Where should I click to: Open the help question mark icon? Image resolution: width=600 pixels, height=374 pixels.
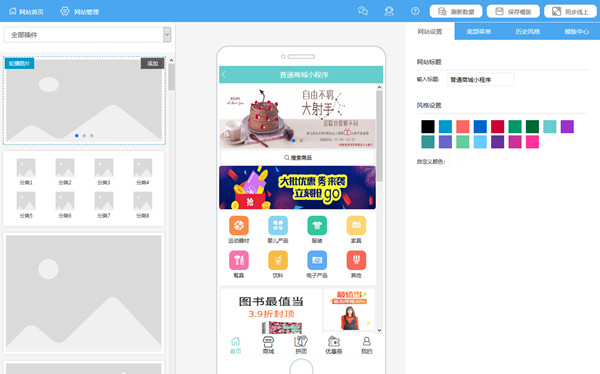(415, 11)
